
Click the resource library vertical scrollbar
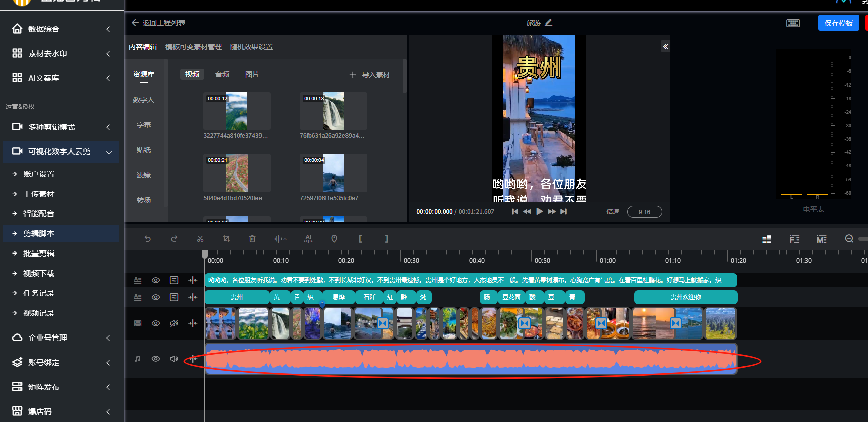[404, 76]
